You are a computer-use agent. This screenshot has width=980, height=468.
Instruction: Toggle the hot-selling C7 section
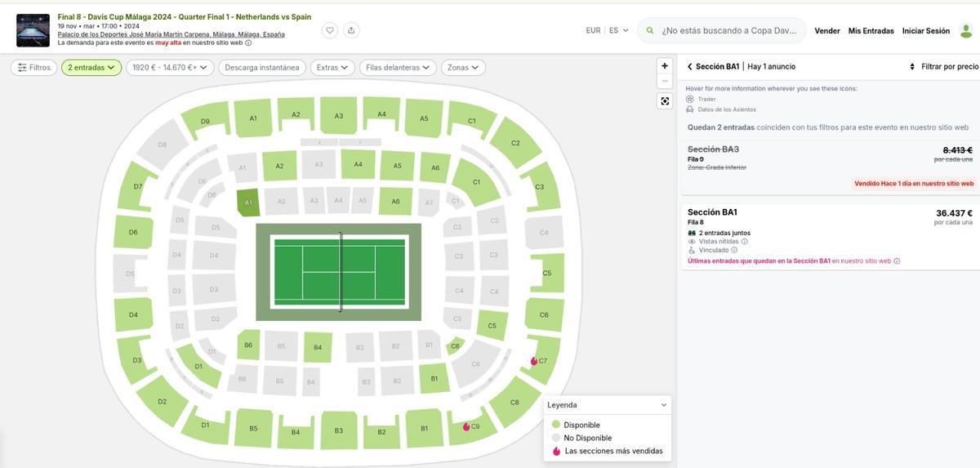tap(539, 360)
